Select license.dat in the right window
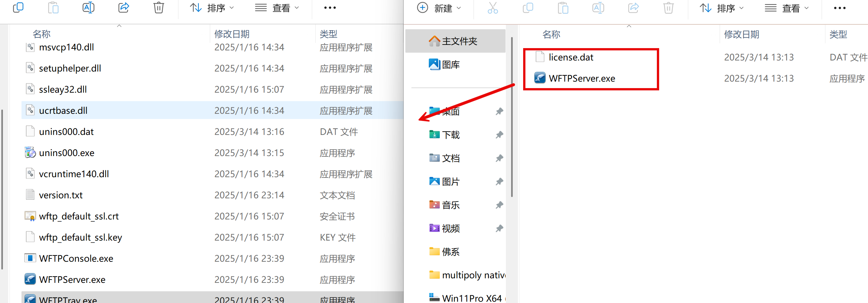This screenshot has width=868, height=303. coord(571,57)
